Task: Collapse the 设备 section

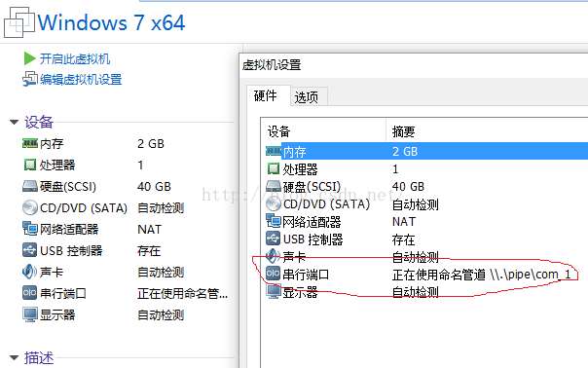Action: (15, 122)
